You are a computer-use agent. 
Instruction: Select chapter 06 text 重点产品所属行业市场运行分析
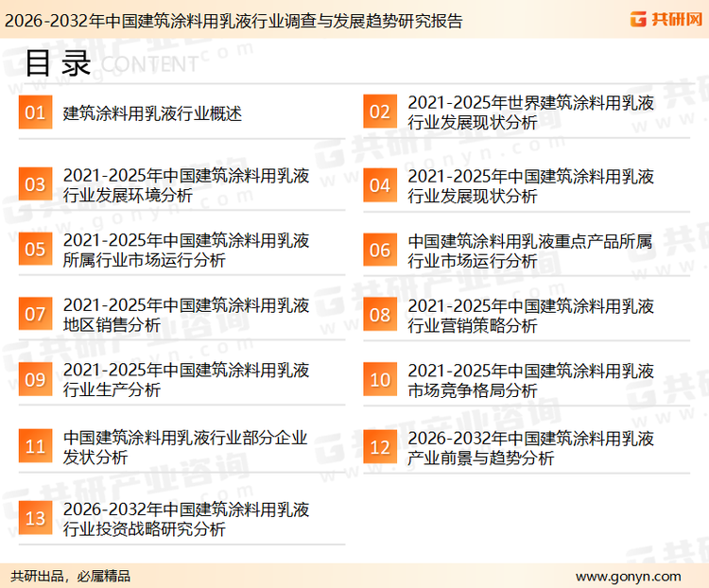pyautogui.click(x=530, y=251)
